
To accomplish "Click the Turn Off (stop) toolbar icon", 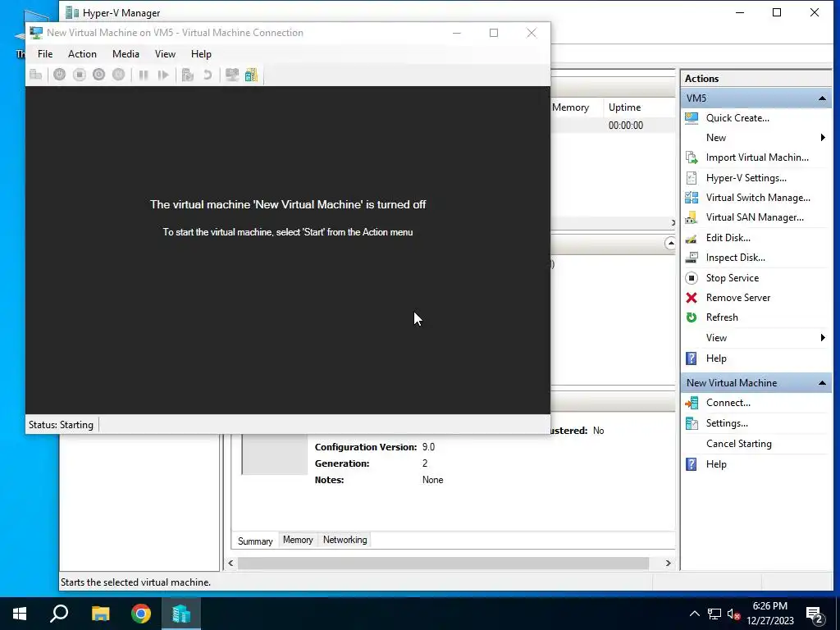I will 80,75.
